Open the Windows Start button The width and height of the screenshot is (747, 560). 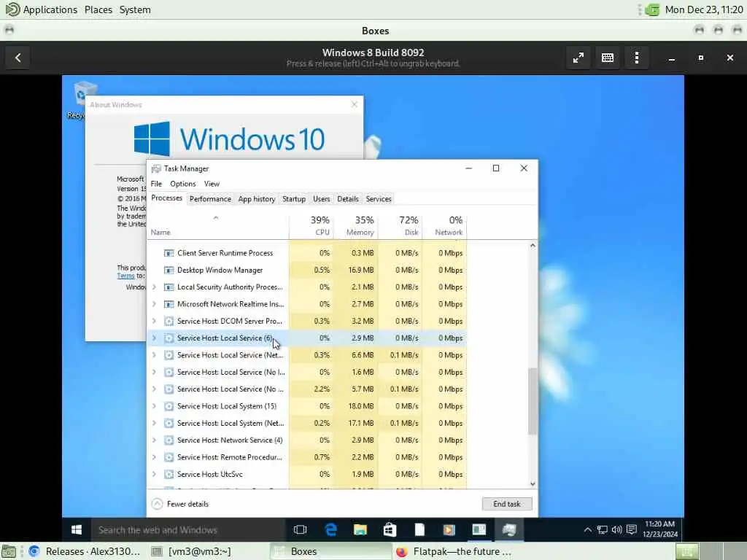[76, 529]
